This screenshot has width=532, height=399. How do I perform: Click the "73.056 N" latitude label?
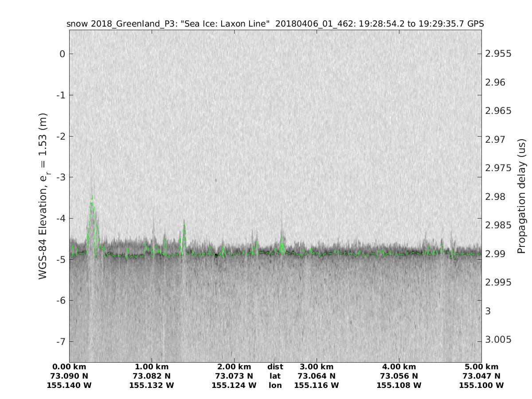[x=399, y=376]
